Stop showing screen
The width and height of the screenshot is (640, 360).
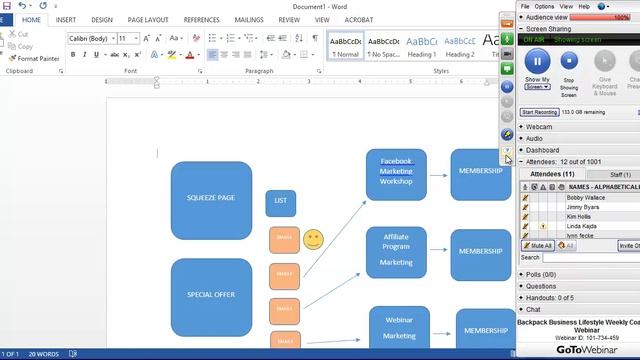(x=569, y=61)
